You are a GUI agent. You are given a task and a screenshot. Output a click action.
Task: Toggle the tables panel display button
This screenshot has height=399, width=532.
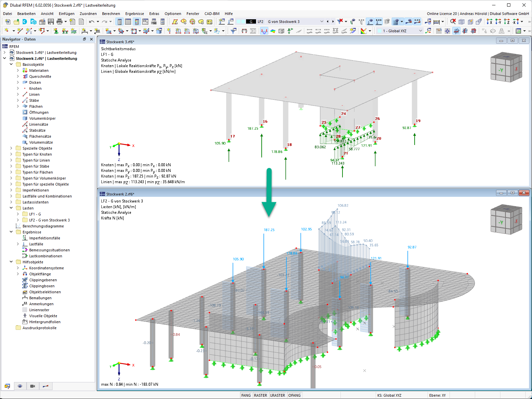point(128,22)
